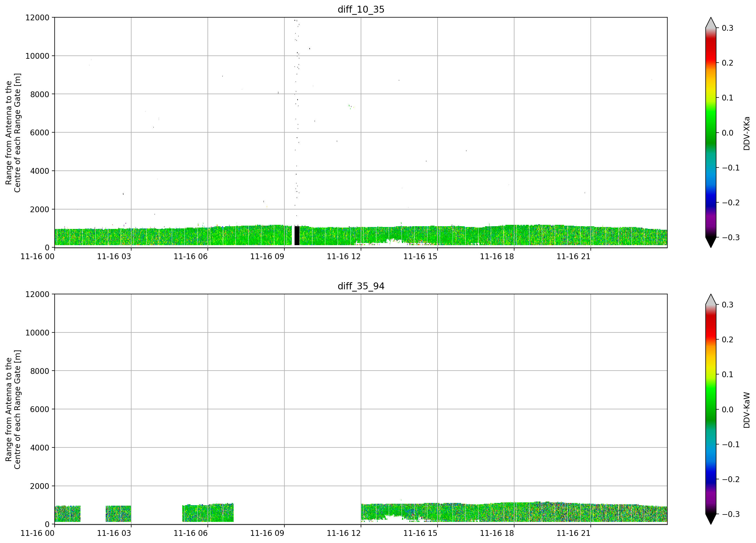Click the diff_35_94 plot title
Viewport: 756px width, 543px height.
[x=361, y=286]
